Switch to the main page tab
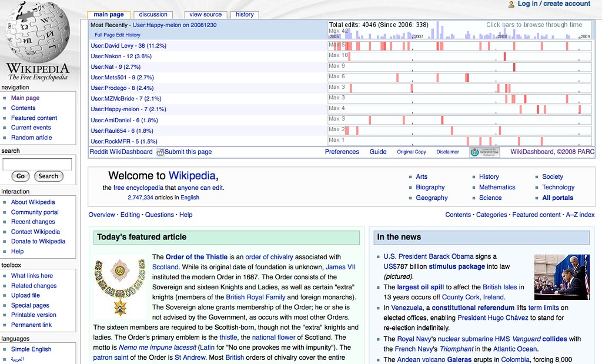The image size is (602, 364). click(109, 15)
